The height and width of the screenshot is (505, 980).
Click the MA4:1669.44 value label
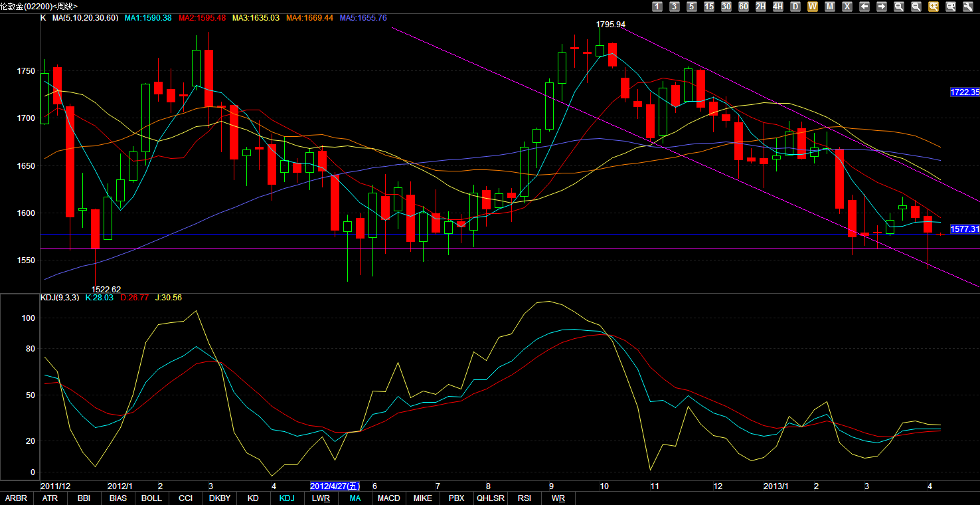309,18
